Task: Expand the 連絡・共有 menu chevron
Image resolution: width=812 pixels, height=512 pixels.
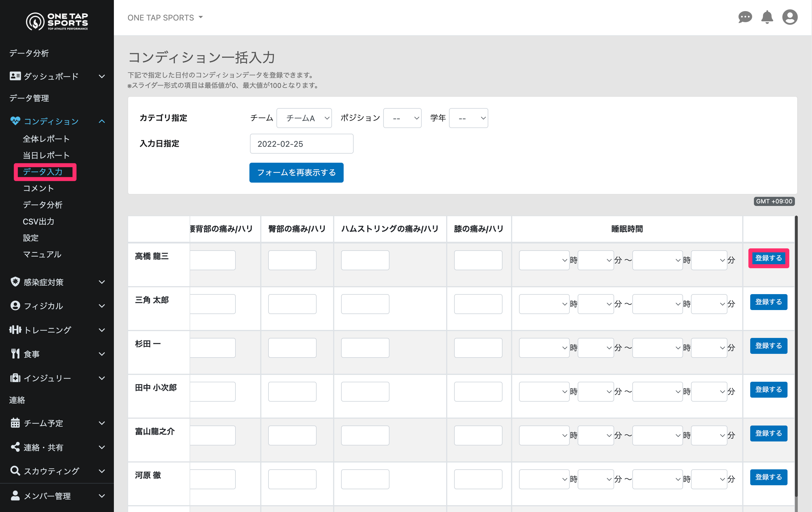Action: pos(101,447)
